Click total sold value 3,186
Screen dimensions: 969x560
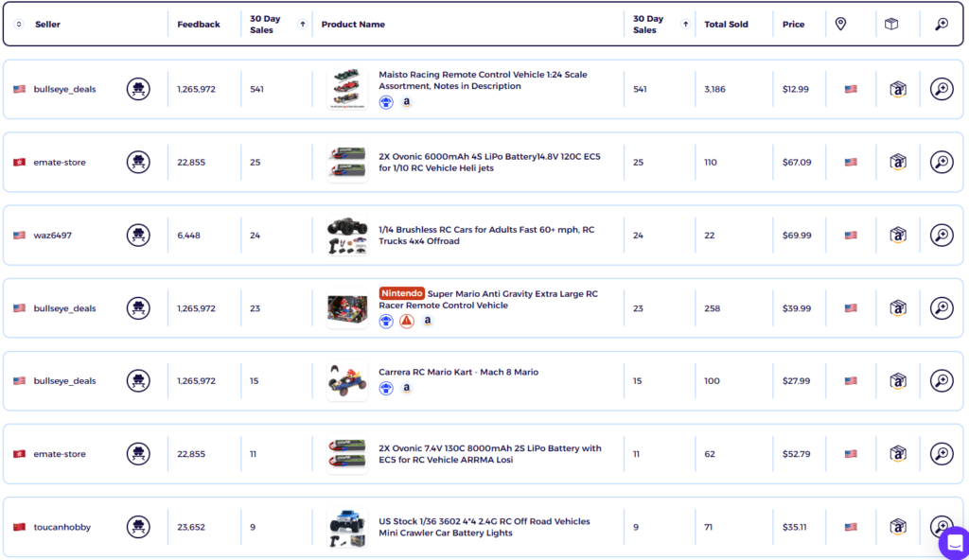coord(714,89)
